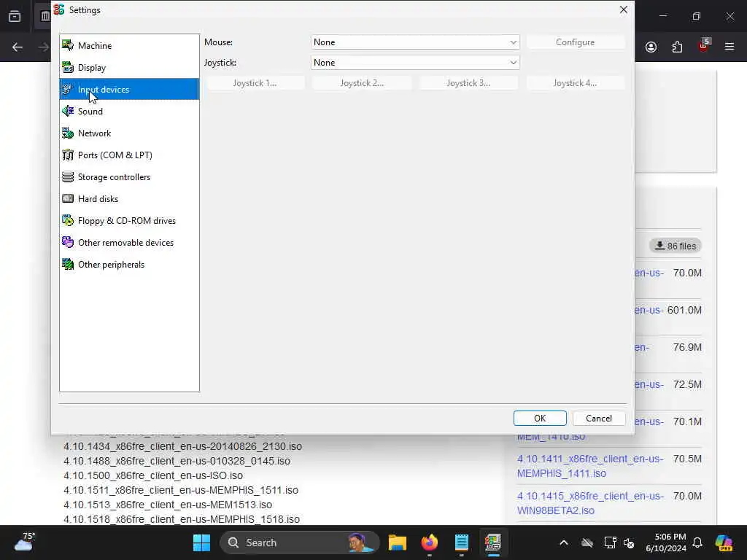The height and width of the screenshot is (560, 747).
Task: Select Display in the settings list
Action: (129, 67)
